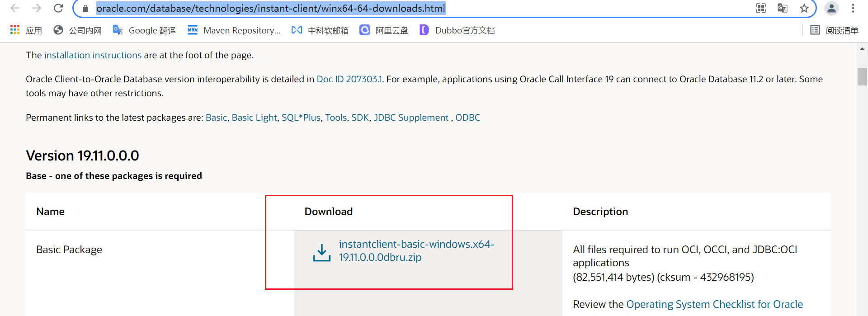Go forward to the next page
868x316 pixels.
[x=37, y=8]
